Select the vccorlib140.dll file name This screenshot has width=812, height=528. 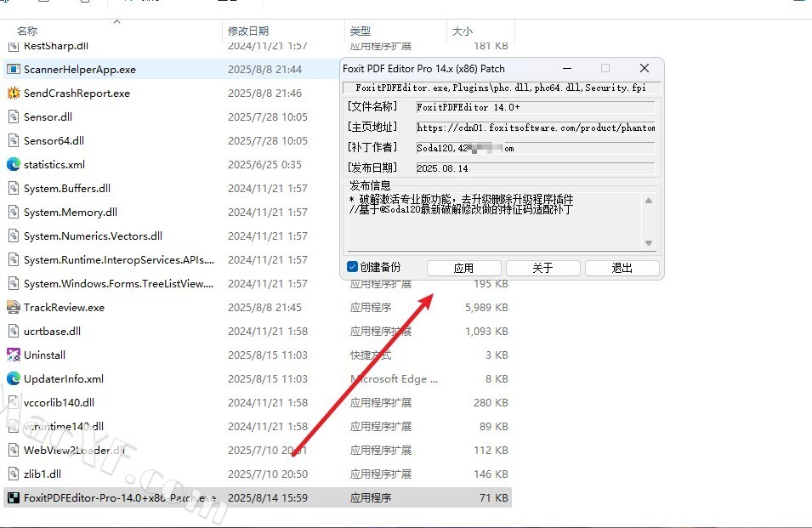click(x=59, y=403)
